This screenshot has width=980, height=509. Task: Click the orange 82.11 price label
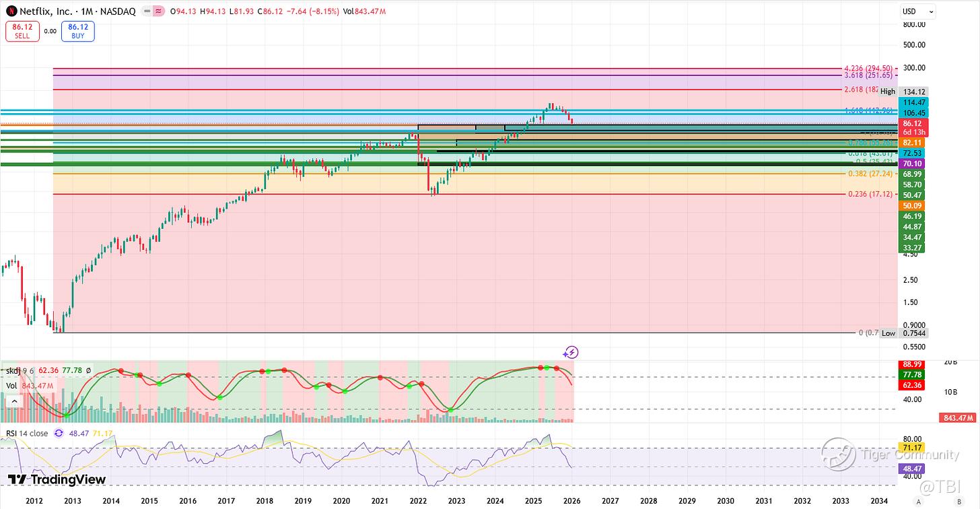point(912,143)
